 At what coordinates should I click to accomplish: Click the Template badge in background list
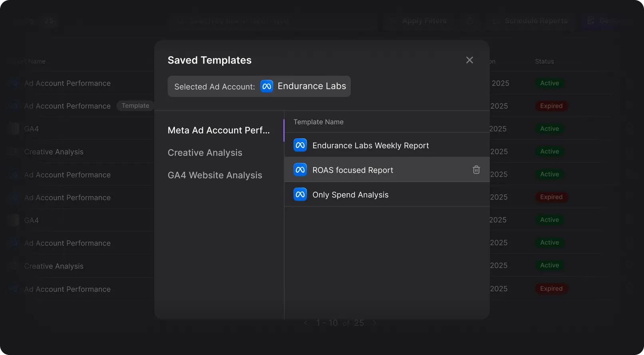tap(135, 106)
